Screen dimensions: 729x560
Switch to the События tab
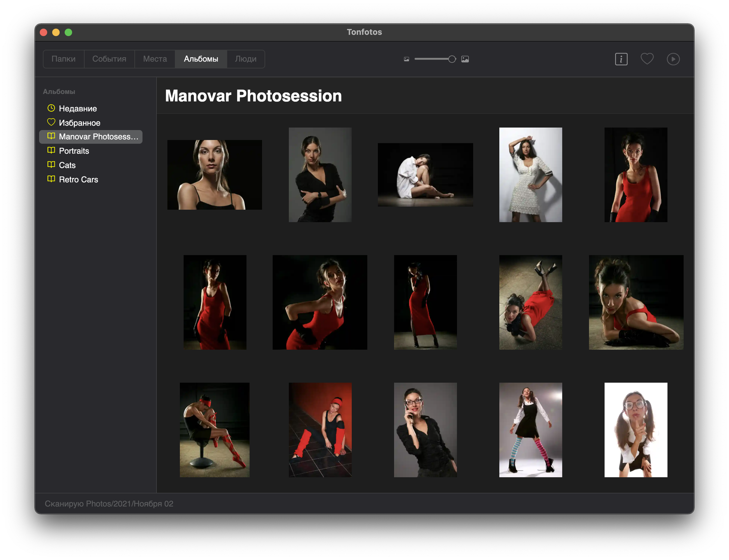[x=109, y=59]
